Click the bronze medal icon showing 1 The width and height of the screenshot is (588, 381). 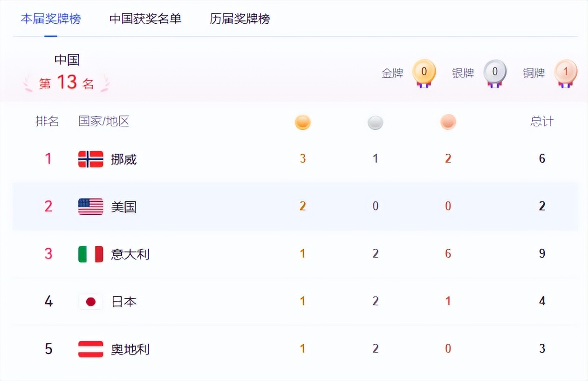[566, 72]
